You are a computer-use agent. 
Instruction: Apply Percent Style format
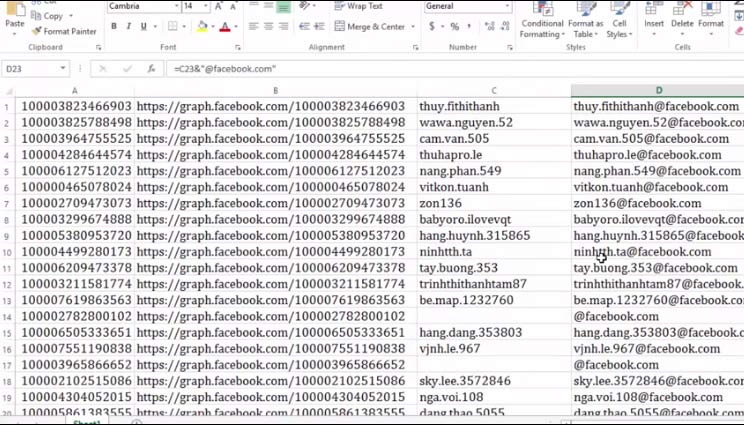click(x=455, y=27)
